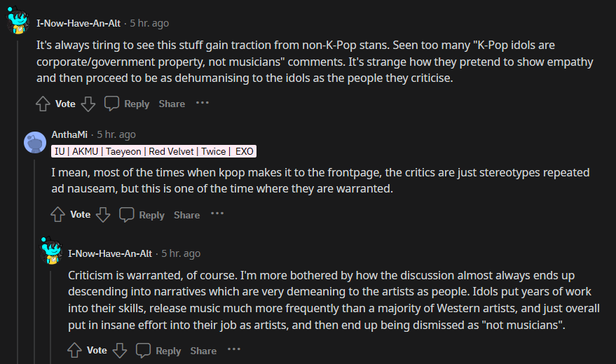Open AnthaMi's user profile link
This screenshot has height=364, width=616.
click(69, 134)
